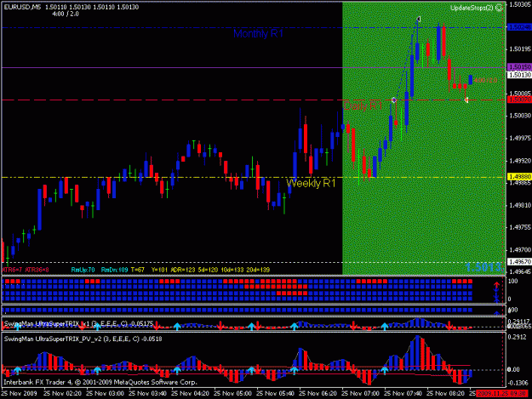Click the 1.49920 value on the price scale
The image size is (532, 399).
coord(520,161)
